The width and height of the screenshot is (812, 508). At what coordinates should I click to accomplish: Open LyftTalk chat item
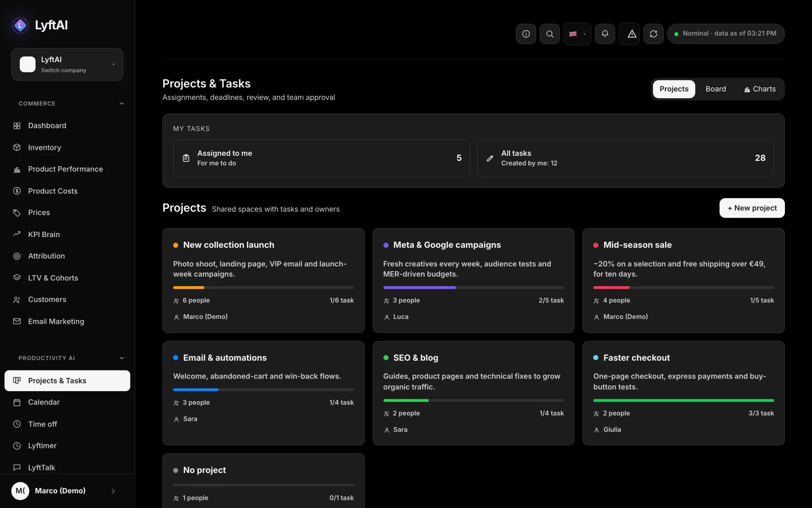tap(67, 467)
